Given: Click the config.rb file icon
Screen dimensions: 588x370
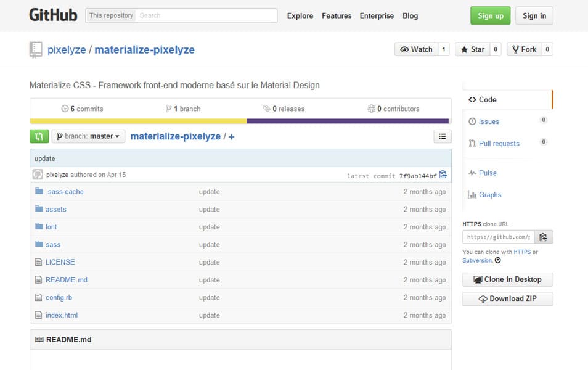Looking at the screenshot, I should (x=38, y=297).
